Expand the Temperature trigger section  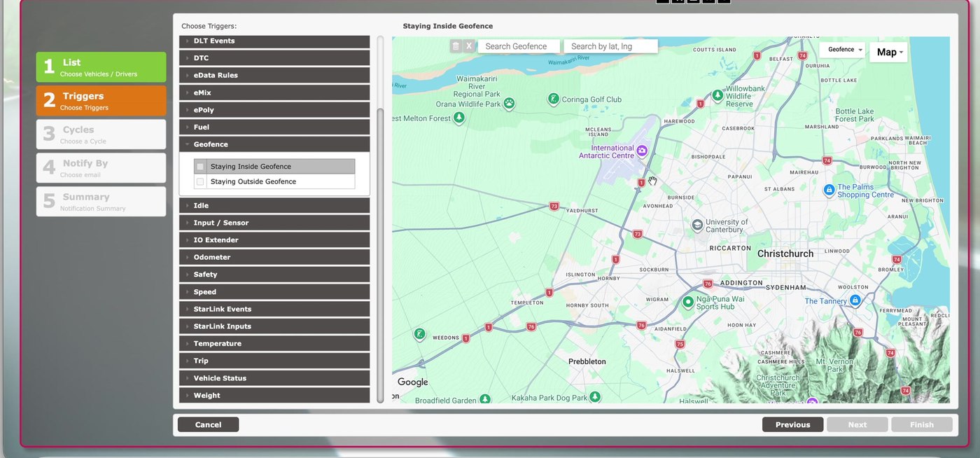coord(274,343)
